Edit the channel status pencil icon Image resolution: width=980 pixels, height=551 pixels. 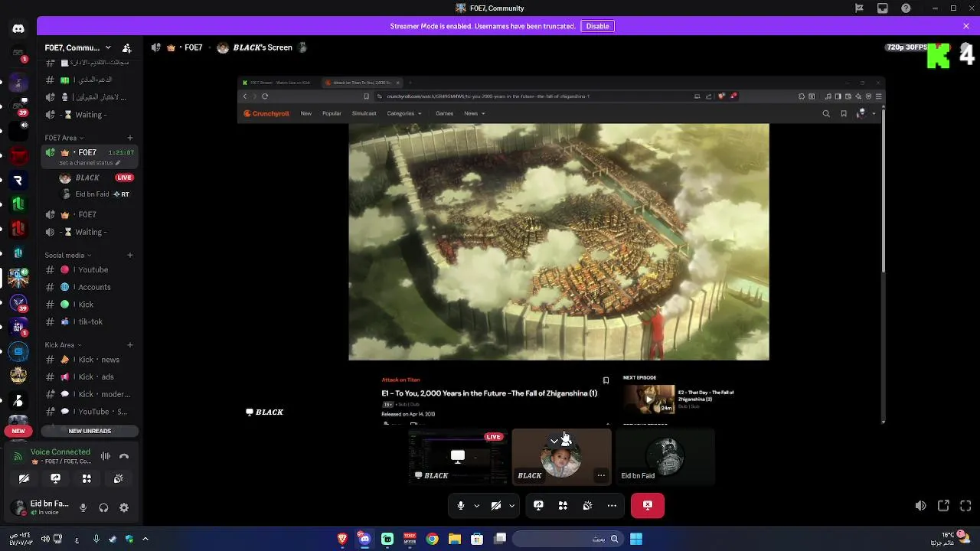click(x=117, y=163)
